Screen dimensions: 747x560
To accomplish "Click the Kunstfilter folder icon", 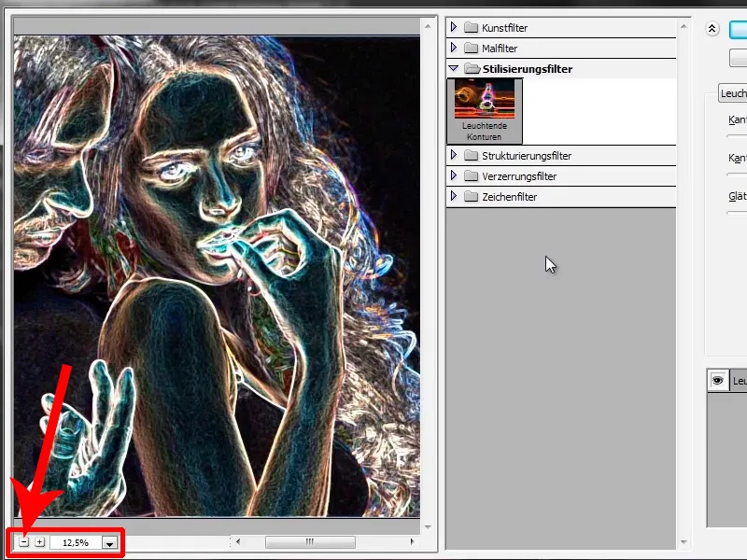I will click(471, 28).
